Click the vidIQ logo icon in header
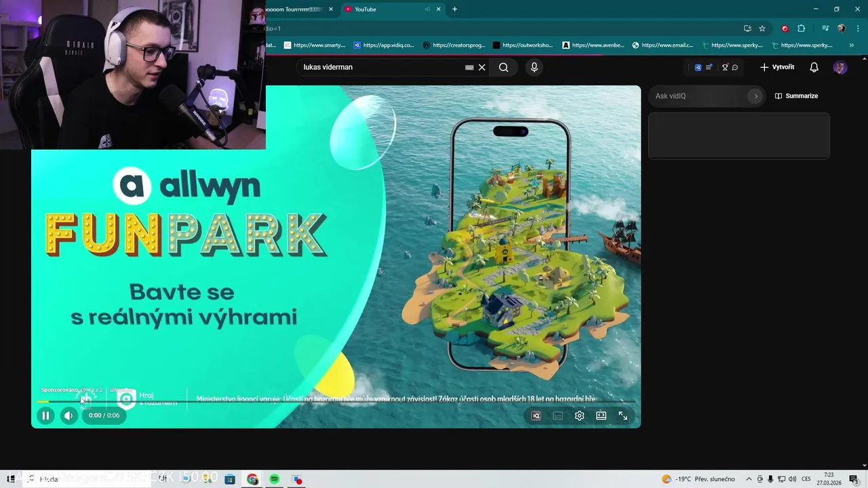The width and height of the screenshot is (868, 488). pos(698,67)
